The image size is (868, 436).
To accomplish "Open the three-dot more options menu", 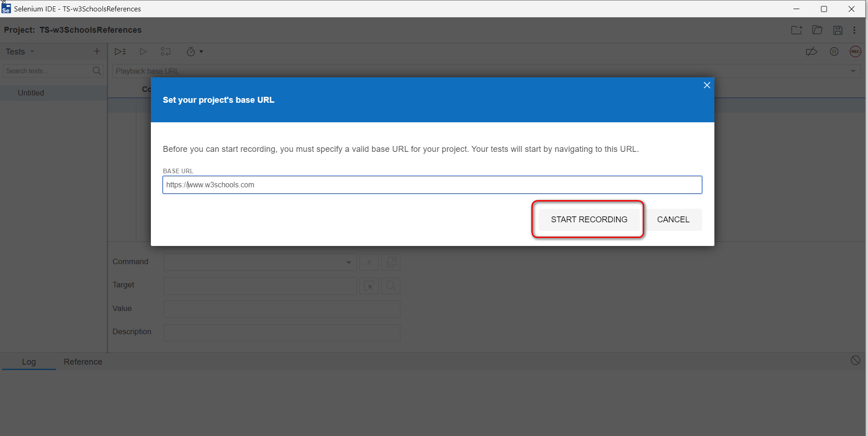I will [x=854, y=30].
